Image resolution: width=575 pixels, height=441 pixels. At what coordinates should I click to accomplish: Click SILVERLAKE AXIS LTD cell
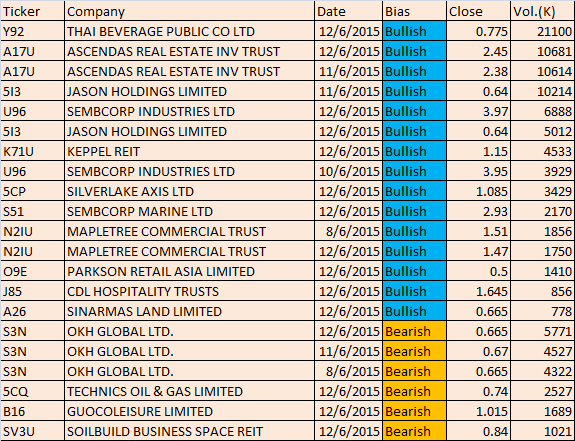(189, 191)
